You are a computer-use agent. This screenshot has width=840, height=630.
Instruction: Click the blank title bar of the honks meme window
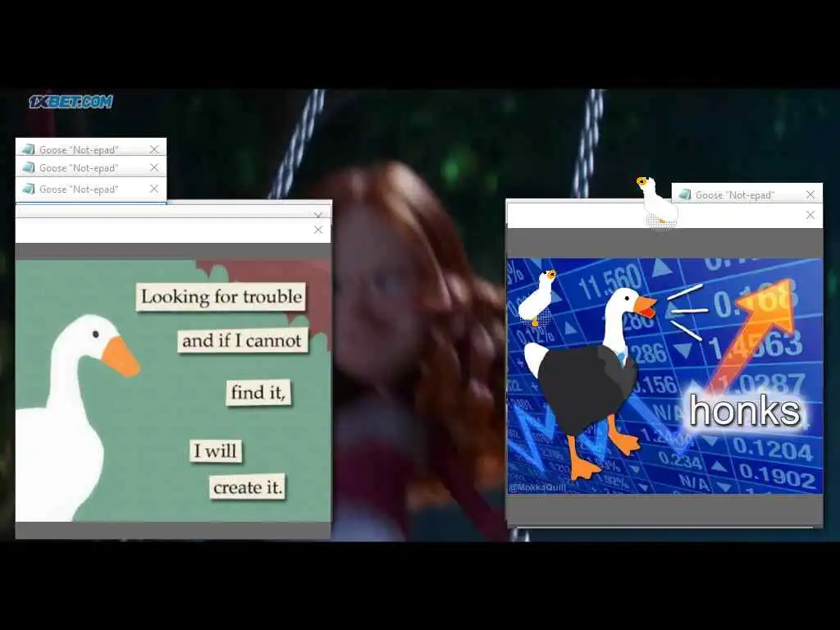coord(654,216)
